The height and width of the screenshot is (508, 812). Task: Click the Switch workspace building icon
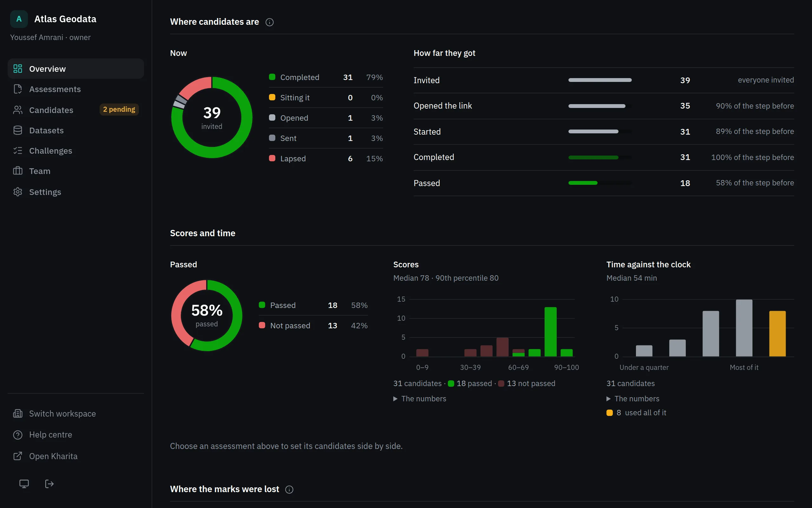point(18,414)
